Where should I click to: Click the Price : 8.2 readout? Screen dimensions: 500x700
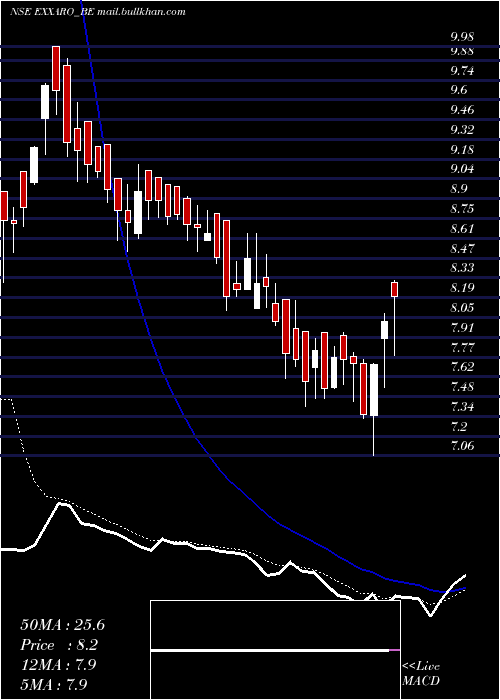[x=59, y=645]
